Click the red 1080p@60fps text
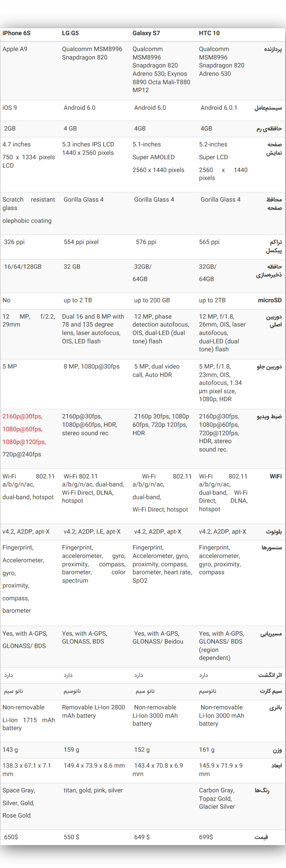The height and width of the screenshot is (868, 286). [22, 429]
